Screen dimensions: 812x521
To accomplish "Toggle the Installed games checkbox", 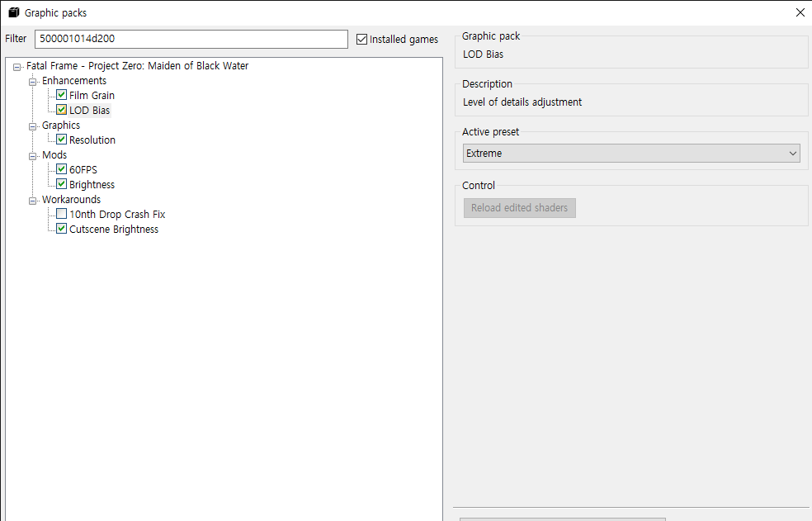I will pos(362,40).
